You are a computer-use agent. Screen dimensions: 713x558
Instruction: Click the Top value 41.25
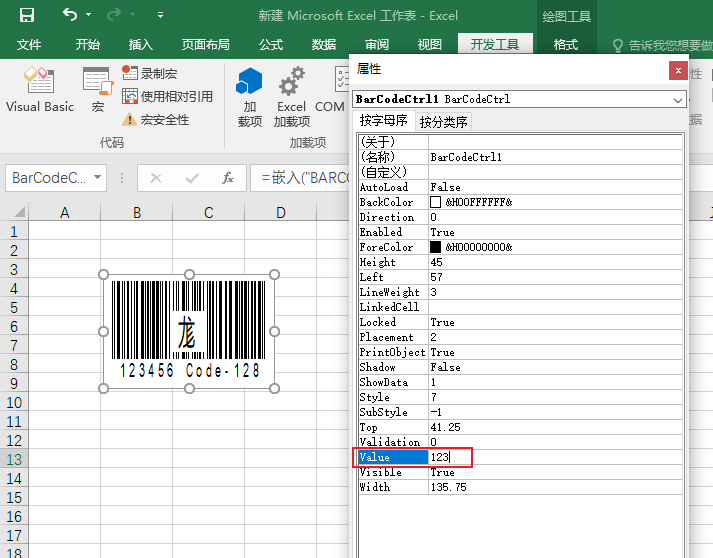446,427
